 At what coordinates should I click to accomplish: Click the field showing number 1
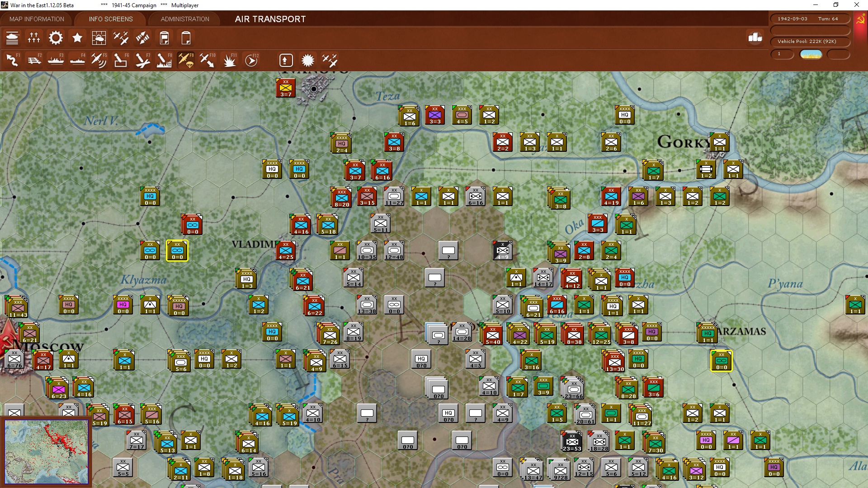click(782, 54)
